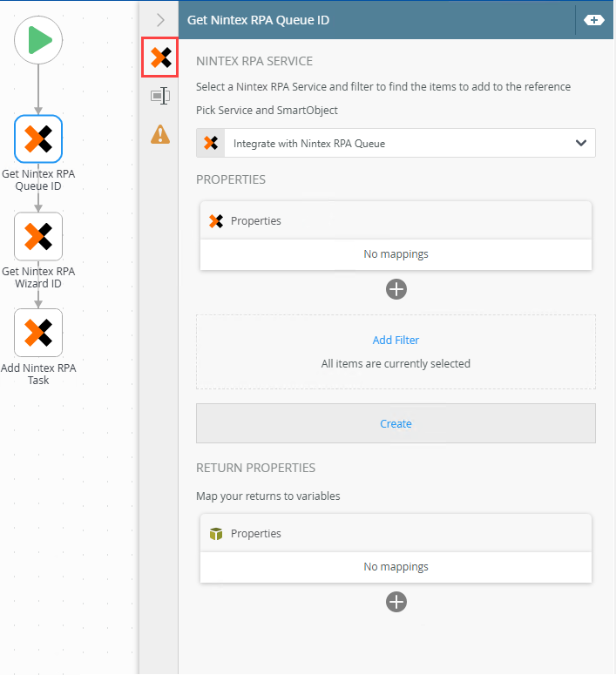Click the Properties header under RETURN PROPERTIES
Image resolution: width=616 pixels, height=675 pixels.
(256, 533)
